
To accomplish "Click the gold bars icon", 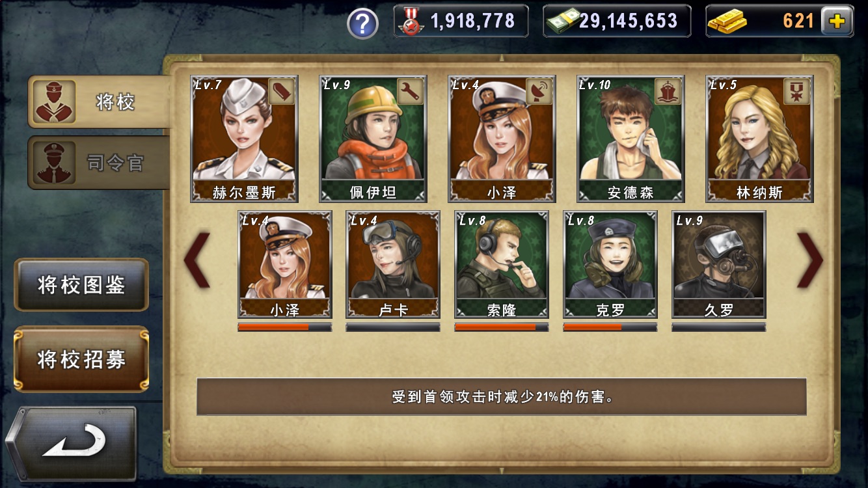I will [726, 22].
